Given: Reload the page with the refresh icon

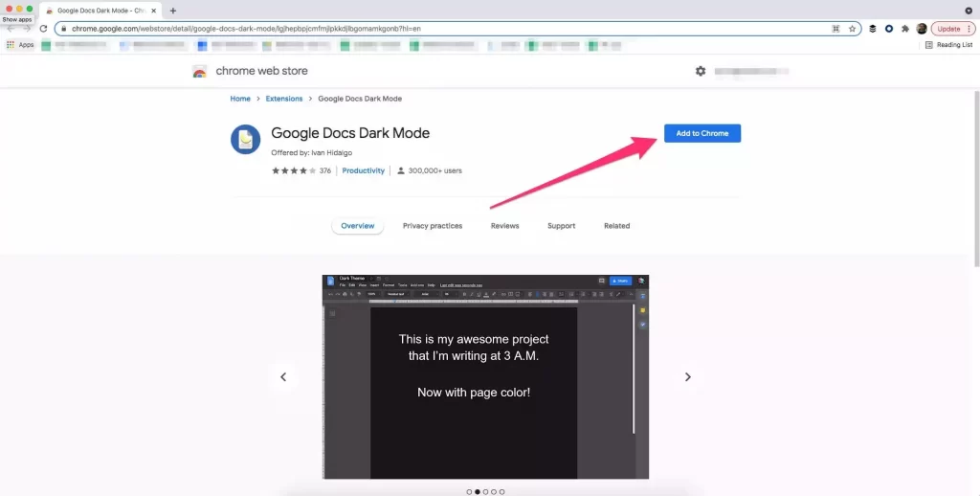Looking at the screenshot, I should tap(43, 29).
